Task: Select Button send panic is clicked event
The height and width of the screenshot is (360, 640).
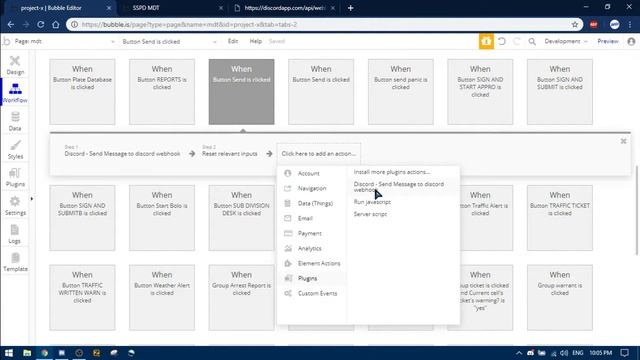Action: coord(400,92)
